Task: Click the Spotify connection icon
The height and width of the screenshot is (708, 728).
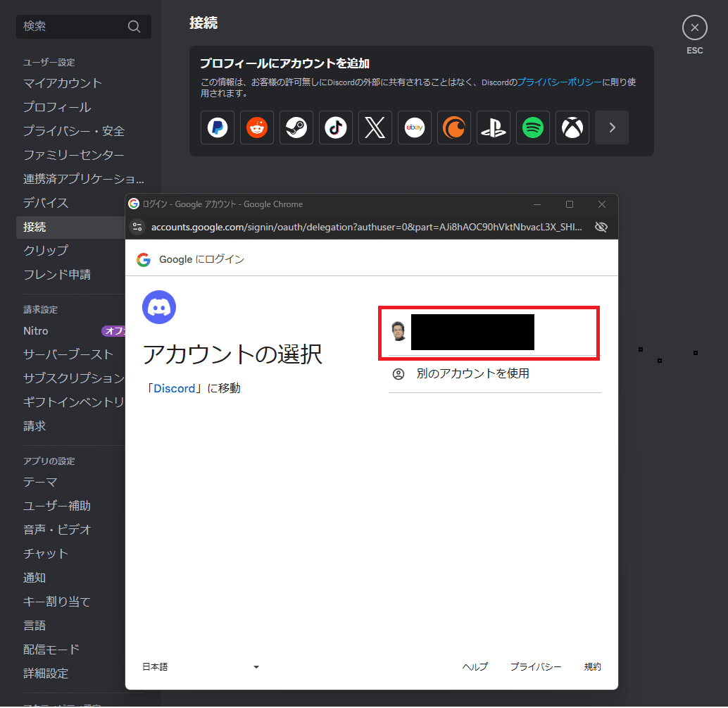Action: [533, 128]
